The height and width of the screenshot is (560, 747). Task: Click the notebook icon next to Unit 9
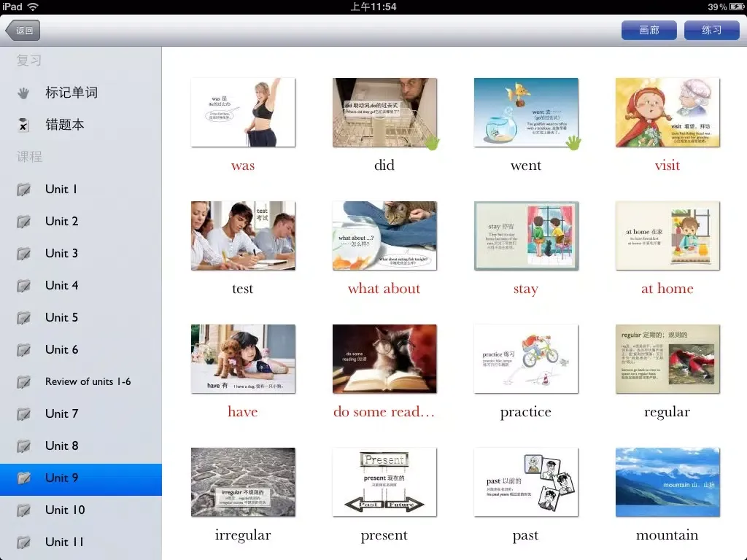point(23,478)
